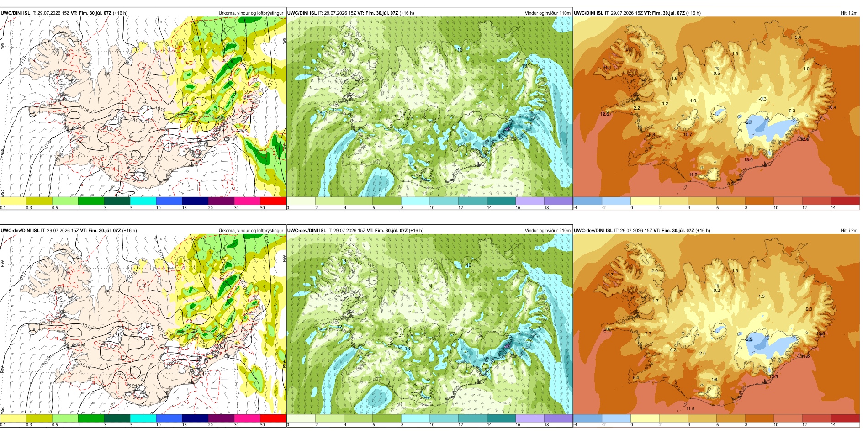Pick the blue -4 swatch in bottom temperature legend

click(x=587, y=418)
